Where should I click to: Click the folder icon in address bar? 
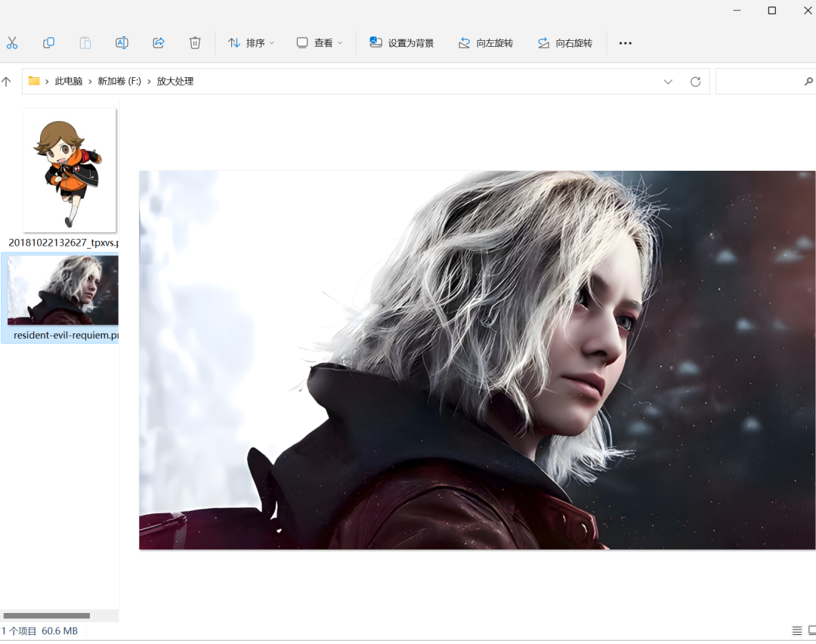point(34,81)
